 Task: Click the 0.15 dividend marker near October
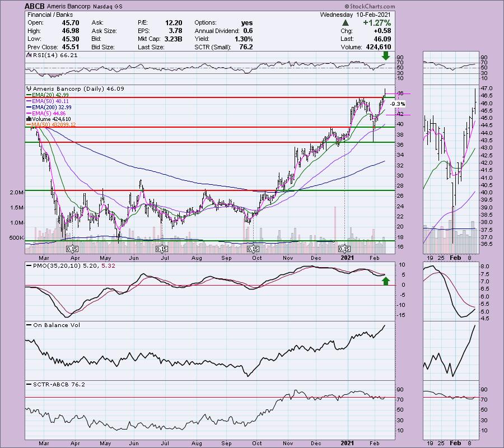point(253,249)
